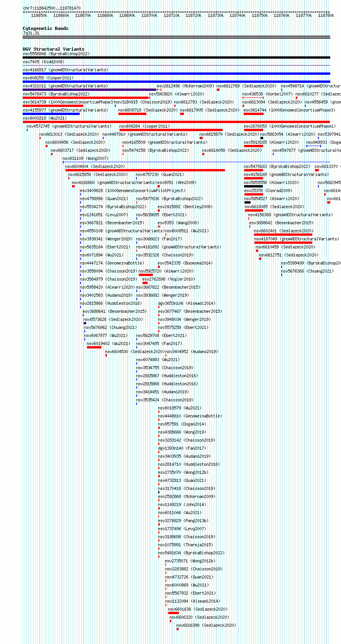
Task: Open nsv4447174 (GenomeinaBottle) label
Action: [112, 263]
